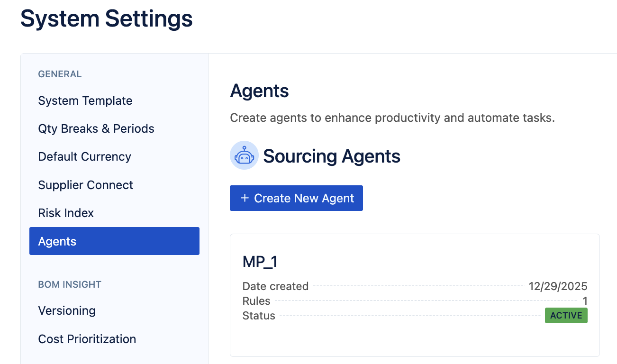Screen dimensions: 617x364
Task: Click the green ACTIVE status badge
Action: click(566, 316)
